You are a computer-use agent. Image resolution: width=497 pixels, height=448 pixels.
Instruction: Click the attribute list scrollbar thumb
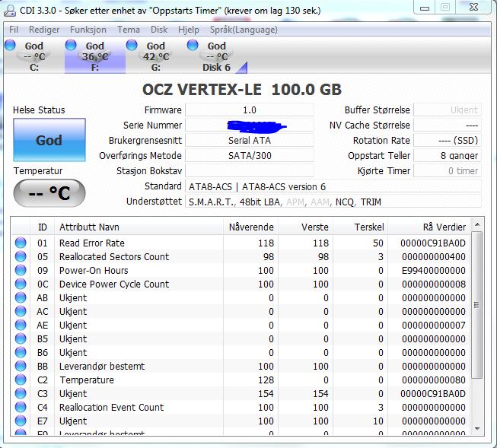click(x=477, y=305)
